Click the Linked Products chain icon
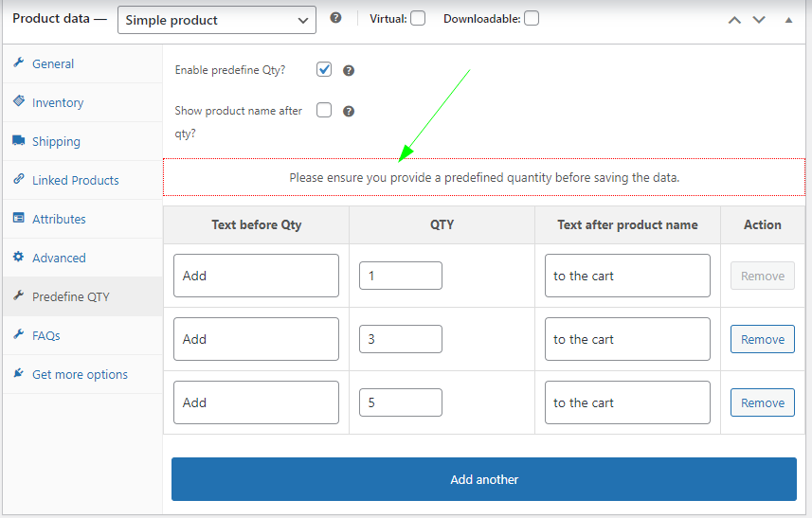The image size is (812, 518). pos(19,180)
